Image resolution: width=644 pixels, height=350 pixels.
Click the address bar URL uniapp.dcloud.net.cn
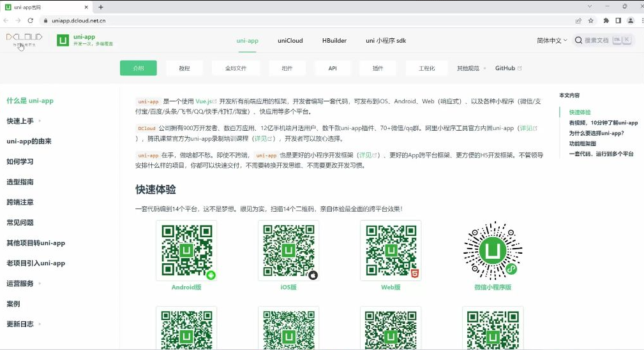tap(79, 20)
